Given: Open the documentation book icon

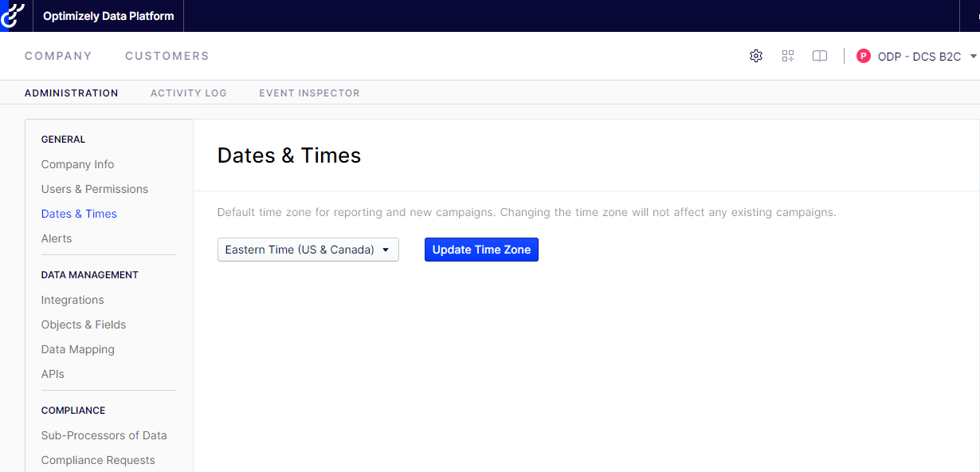Looking at the screenshot, I should [820, 56].
